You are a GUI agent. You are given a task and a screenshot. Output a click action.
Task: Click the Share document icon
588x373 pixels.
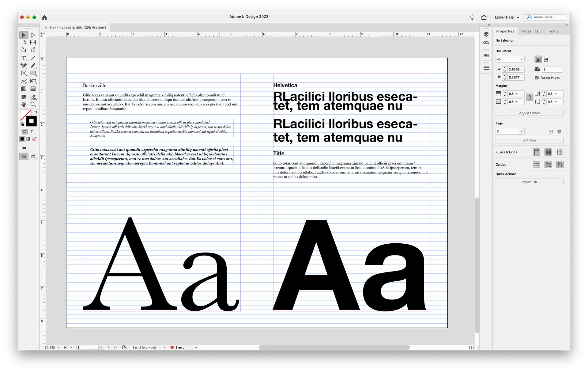coord(484,17)
